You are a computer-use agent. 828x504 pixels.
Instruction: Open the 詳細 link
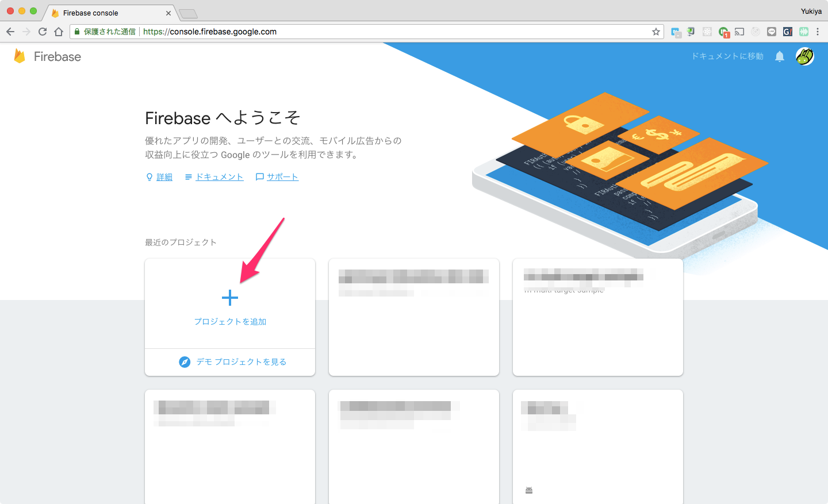pos(164,177)
